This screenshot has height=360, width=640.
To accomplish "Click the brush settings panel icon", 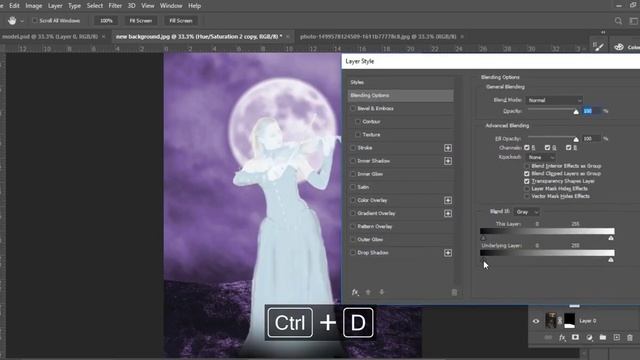I will pyautogui.click(x=598, y=47).
